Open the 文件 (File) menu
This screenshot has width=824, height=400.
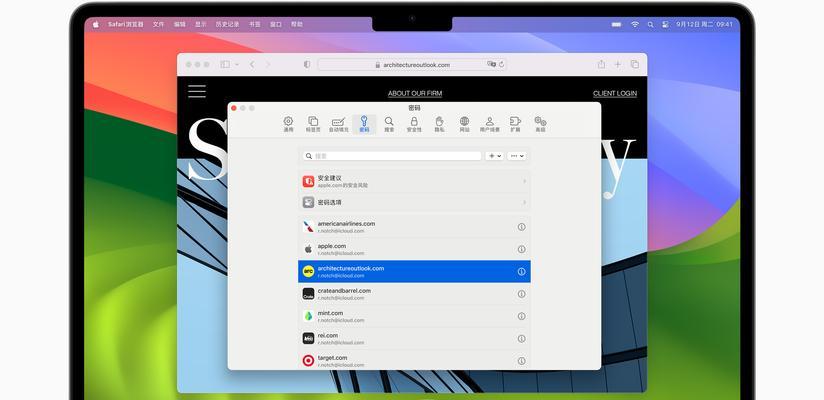click(x=159, y=24)
